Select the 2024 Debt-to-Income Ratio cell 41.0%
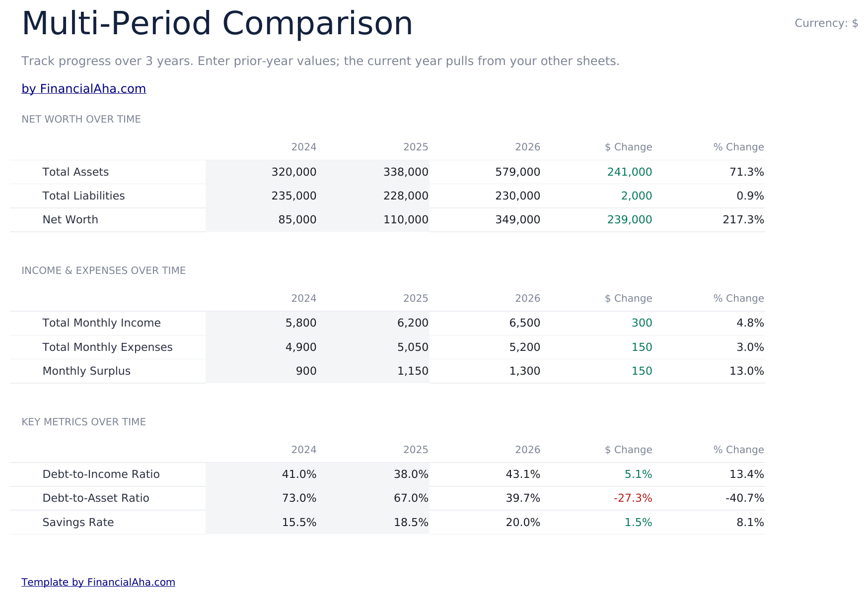 pos(299,474)
